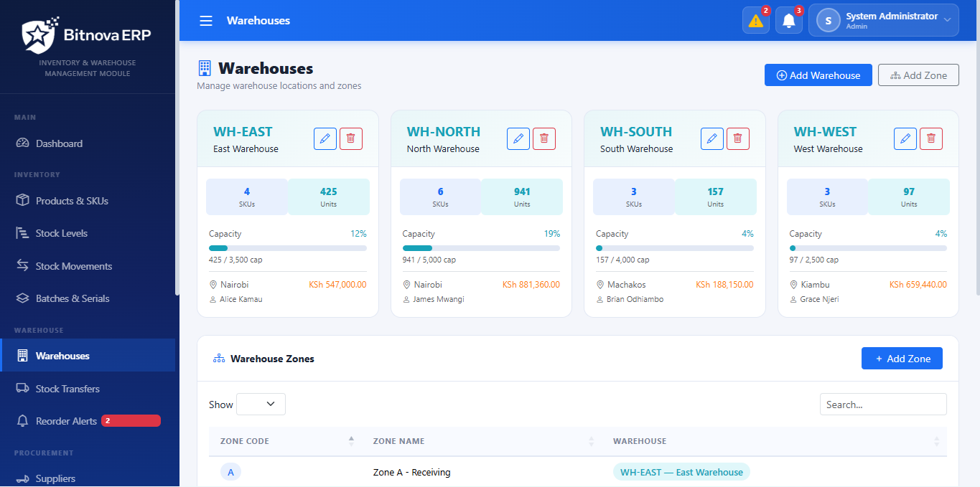Click KSh 881,360.00 value

(x=531, y=285)
